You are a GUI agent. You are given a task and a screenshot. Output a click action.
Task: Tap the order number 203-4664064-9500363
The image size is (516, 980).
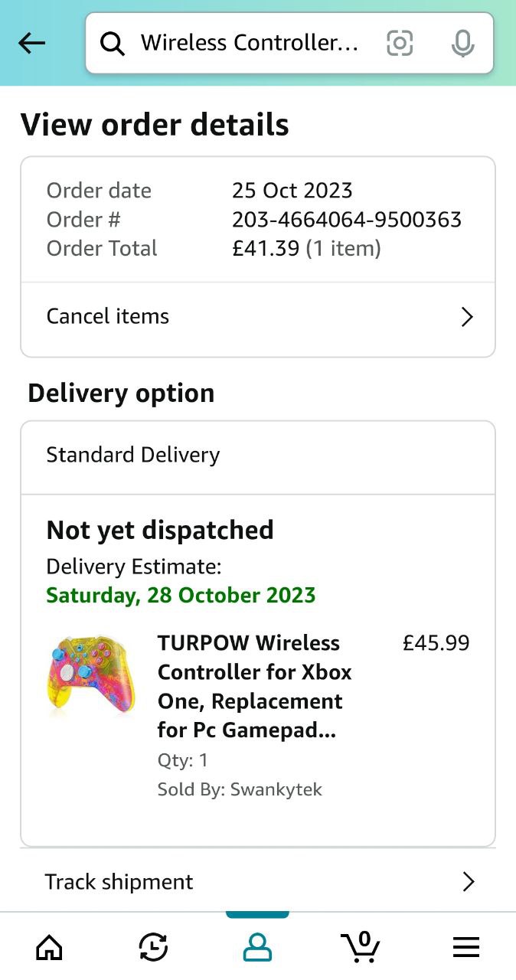pyautogui.click(x=347, y=220)
